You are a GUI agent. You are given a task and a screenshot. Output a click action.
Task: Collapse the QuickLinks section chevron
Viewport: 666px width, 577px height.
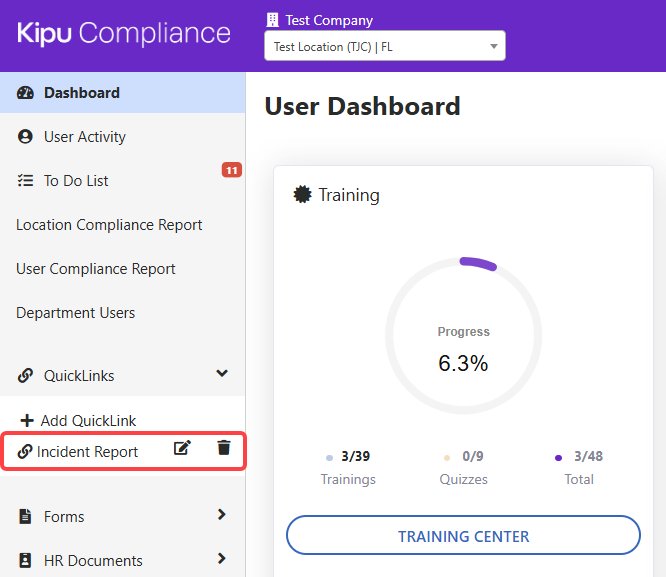222,374
